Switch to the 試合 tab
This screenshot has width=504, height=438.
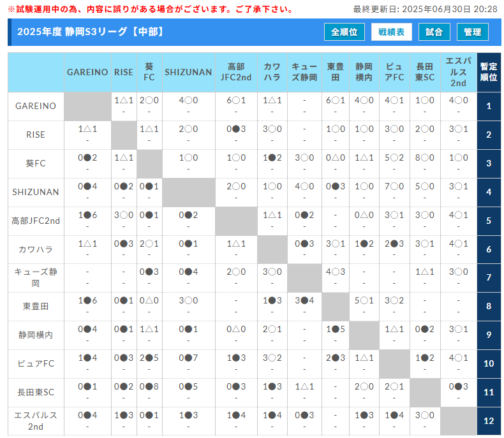[x=434, y=32]
